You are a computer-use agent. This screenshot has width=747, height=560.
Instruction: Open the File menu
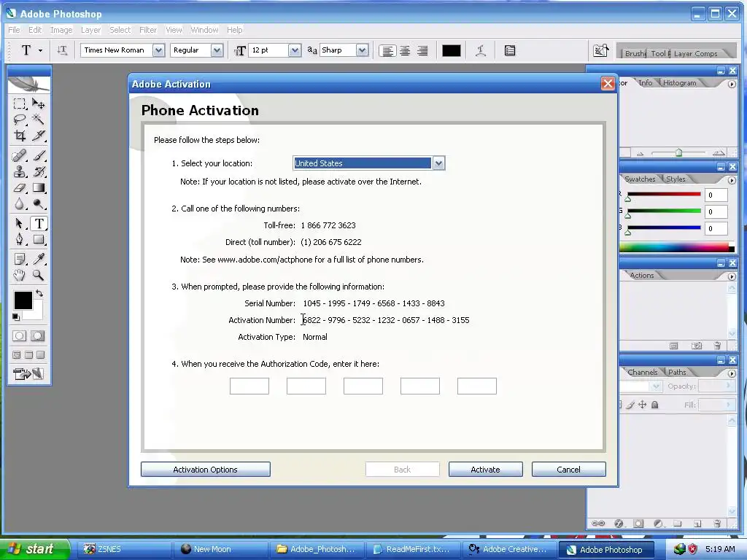click(15, 30)
